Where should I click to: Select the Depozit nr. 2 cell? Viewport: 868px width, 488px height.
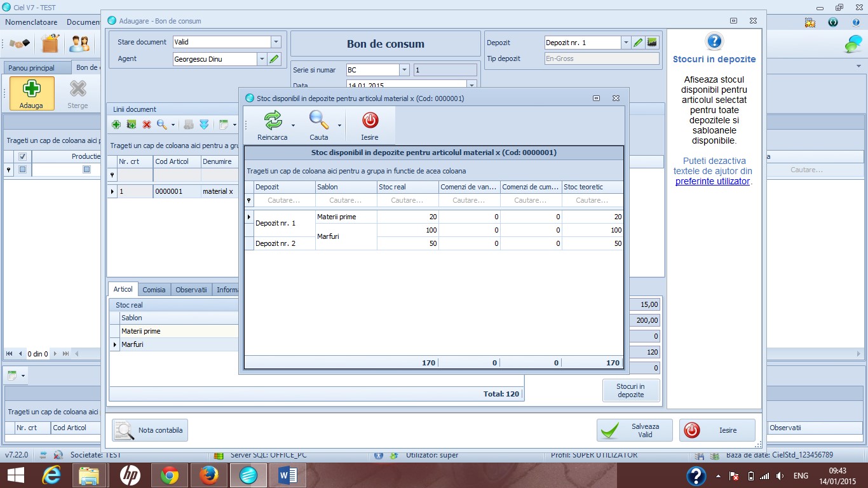[x=284, y=243]
